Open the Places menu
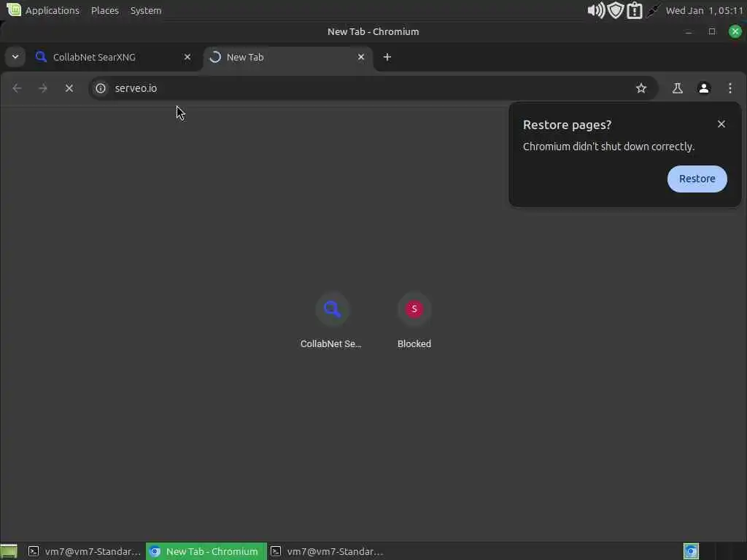 pos(105,10)
